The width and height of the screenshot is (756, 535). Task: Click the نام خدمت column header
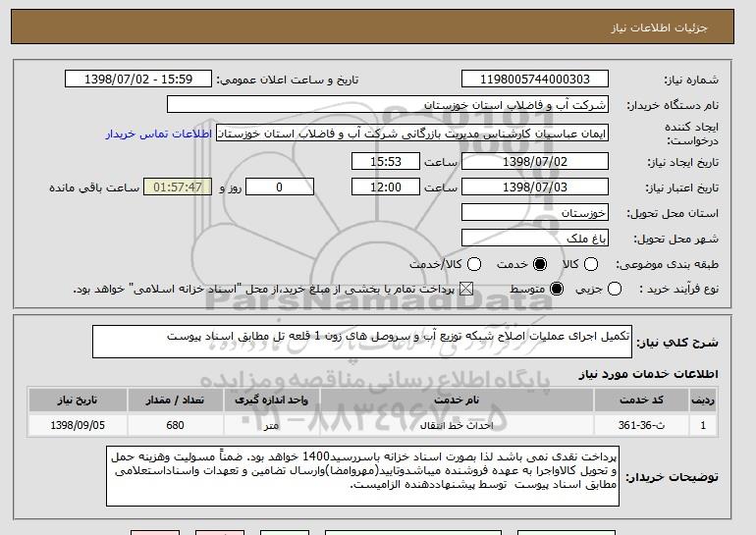tap(457, 401)
